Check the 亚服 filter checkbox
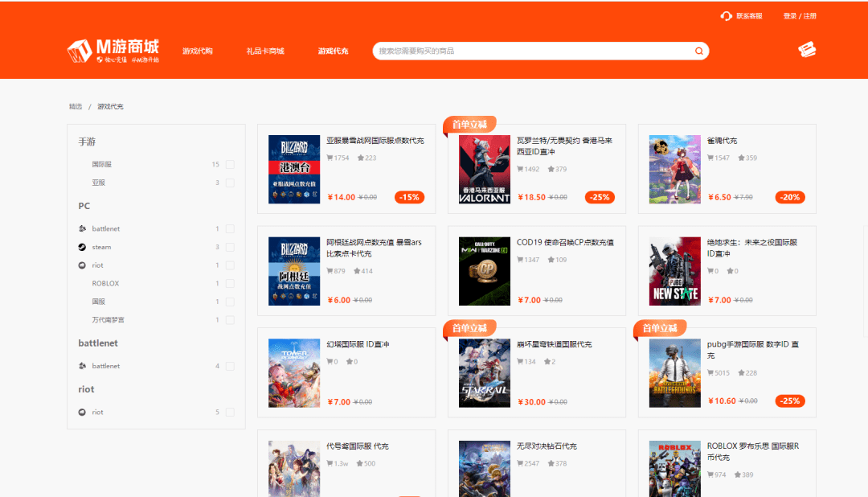The width and height of the screenshot is (868, 497). pos(230,182)
